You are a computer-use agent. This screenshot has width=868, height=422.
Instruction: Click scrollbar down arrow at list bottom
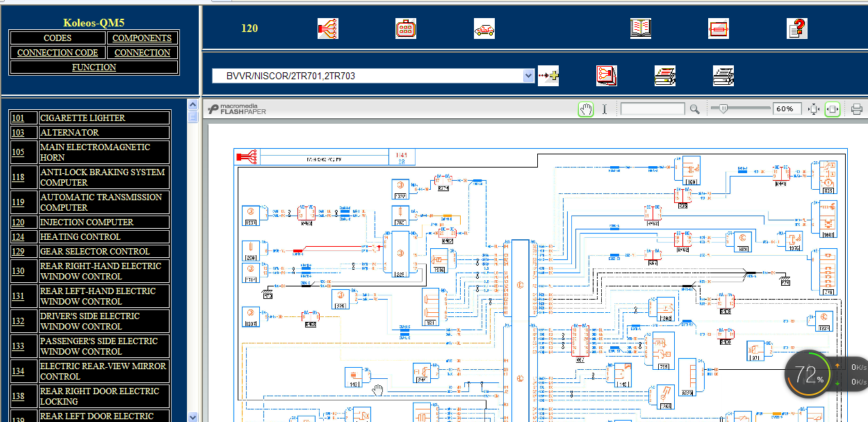193,416
